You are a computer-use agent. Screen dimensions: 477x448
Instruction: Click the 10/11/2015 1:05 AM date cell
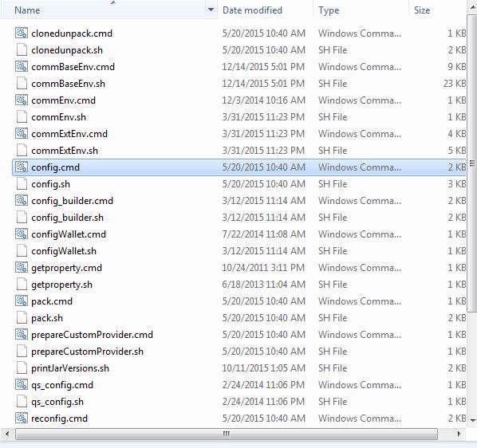click(x=263, y=367)
